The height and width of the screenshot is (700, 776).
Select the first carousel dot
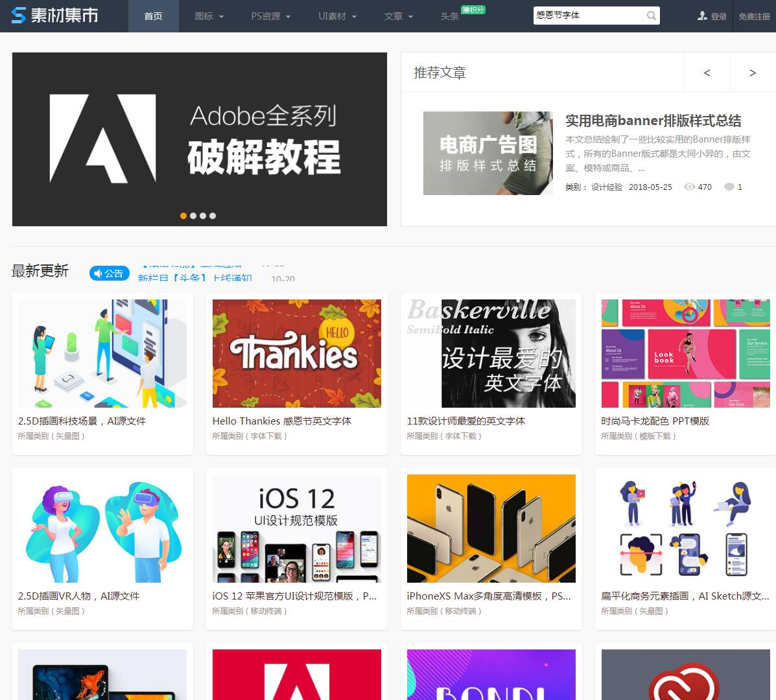click(x=183, y=216)
